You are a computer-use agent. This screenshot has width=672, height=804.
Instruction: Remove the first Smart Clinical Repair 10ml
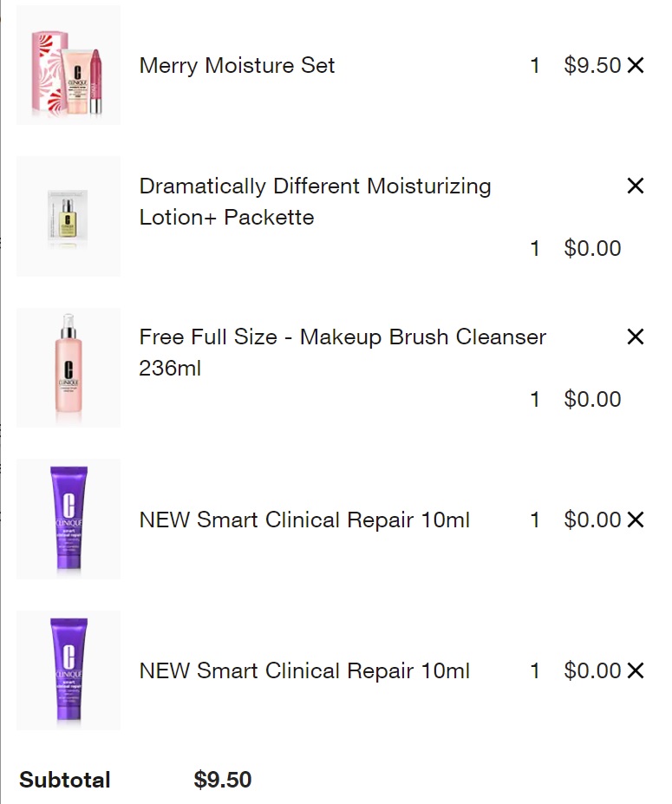tap(636, 520)
